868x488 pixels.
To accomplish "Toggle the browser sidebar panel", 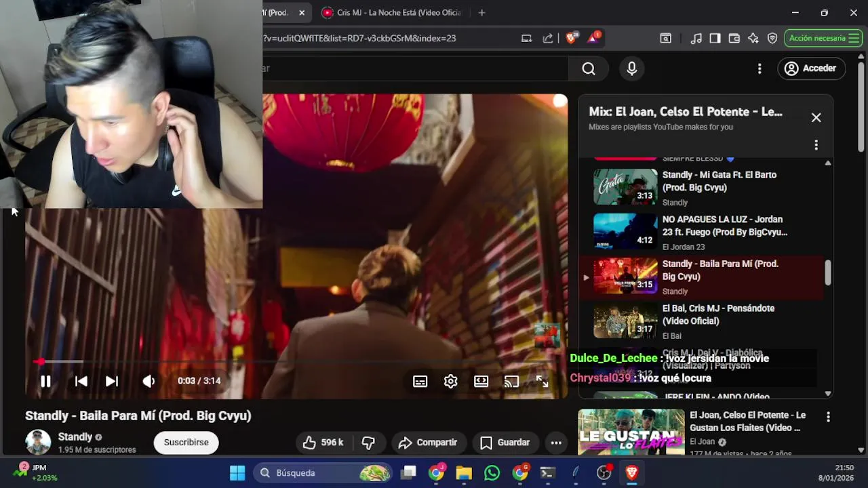I will [x=715, y=39].
